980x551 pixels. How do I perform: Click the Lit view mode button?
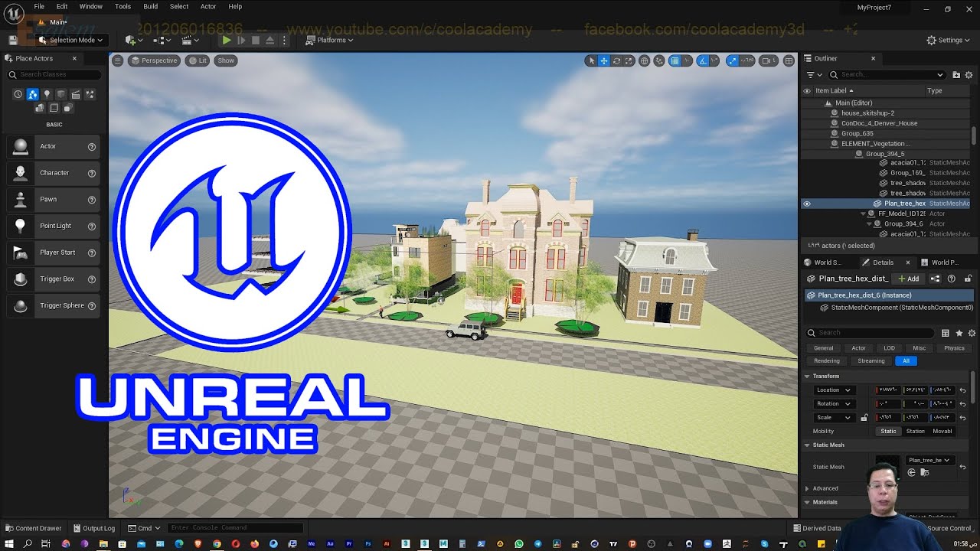198,60
